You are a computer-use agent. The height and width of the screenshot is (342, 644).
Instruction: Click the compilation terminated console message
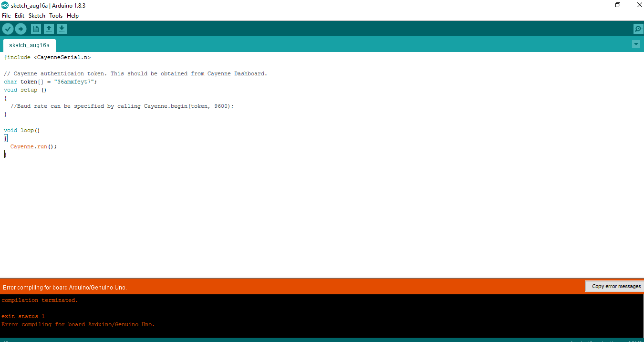pyautogui.click(x=39, y=300)
